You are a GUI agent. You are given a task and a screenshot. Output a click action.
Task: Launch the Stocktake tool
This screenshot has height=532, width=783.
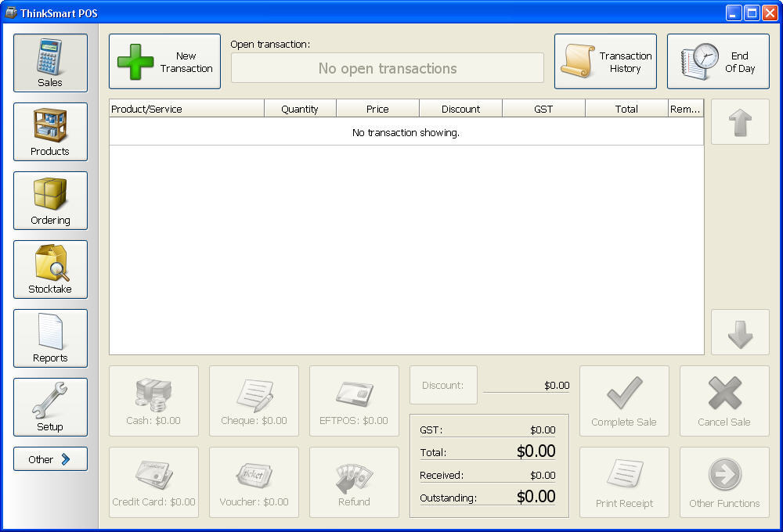(x=49, y=269)
